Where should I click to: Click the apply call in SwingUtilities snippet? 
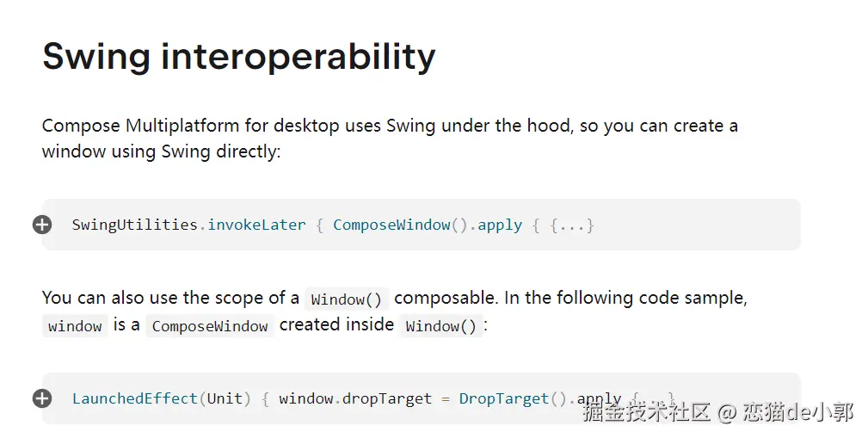[x=499, y=225]
